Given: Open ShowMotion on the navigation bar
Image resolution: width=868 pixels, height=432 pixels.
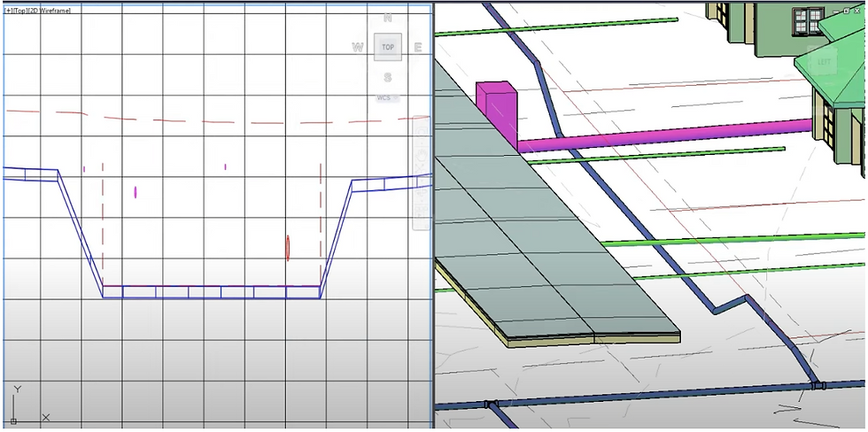Looking at the screenshot, I should [x=421, y=212].
